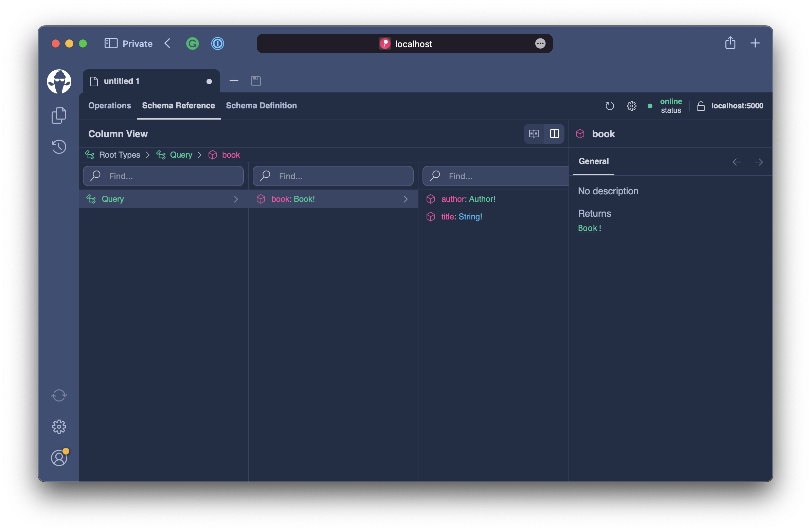Click the Find... input in Root Types column
The width and height of the screenshot is (811, 532).
click(x=163, y=176)
